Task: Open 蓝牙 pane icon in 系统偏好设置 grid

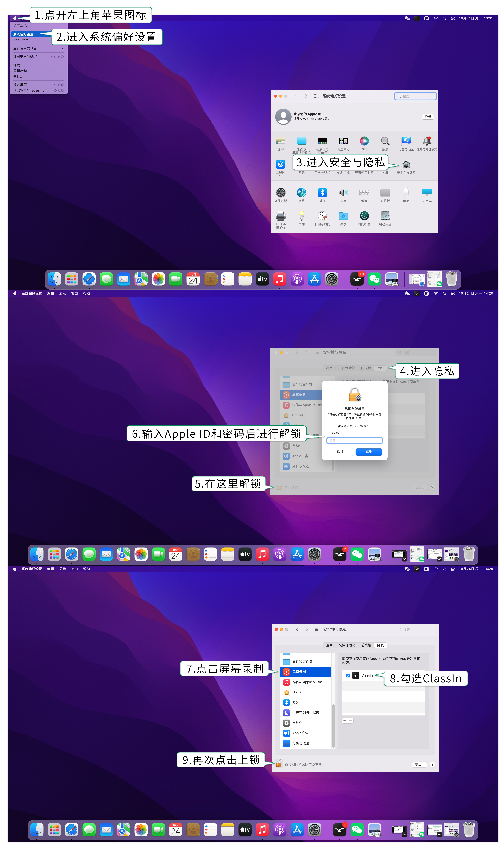Action: point(322,195)
